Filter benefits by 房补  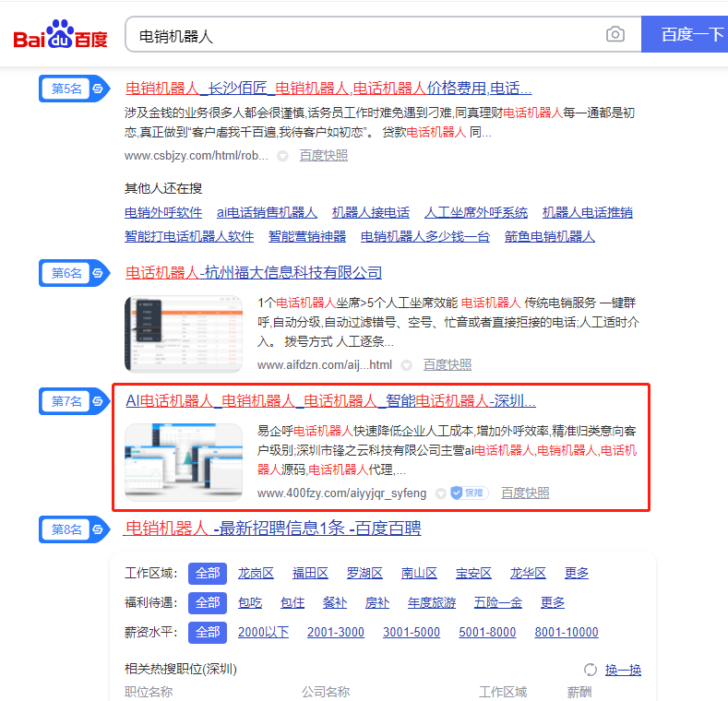point(377,603)
